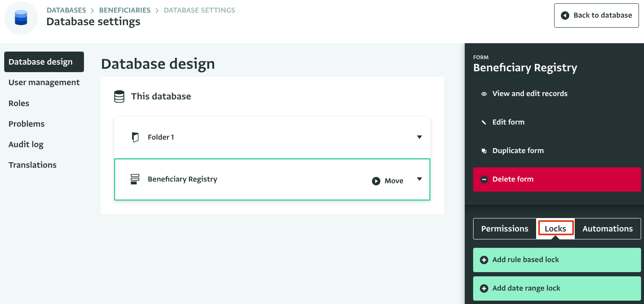Click the duplicate icon beside Duplicate form
The height and width of the screenshot is (304, 644).
[484, 151]
